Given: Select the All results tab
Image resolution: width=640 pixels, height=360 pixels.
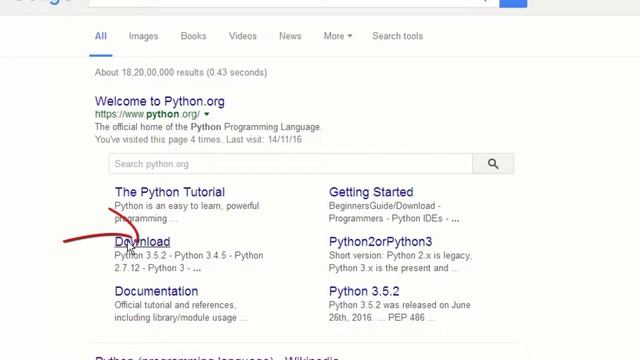Looking at the screenshot, I should click(100, 36).
